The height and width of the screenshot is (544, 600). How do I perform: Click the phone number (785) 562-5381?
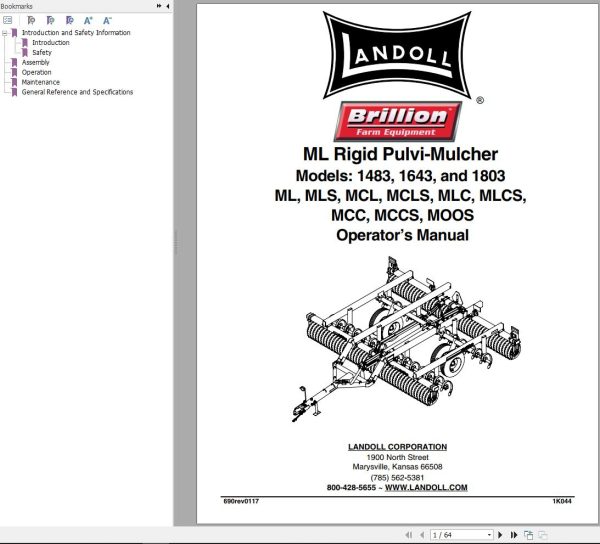397,477
